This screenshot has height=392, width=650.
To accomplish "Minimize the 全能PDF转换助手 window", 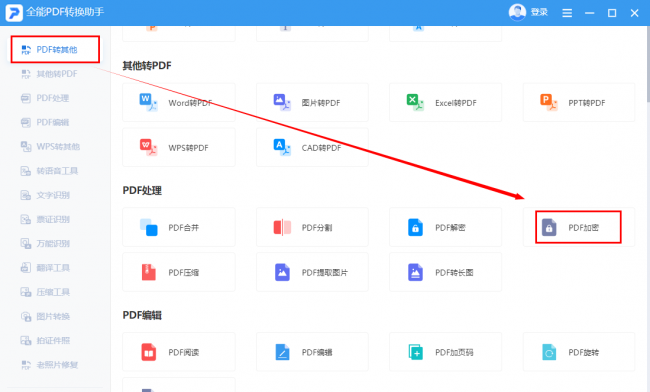I will pyautogui.click(x=589, y=13).
